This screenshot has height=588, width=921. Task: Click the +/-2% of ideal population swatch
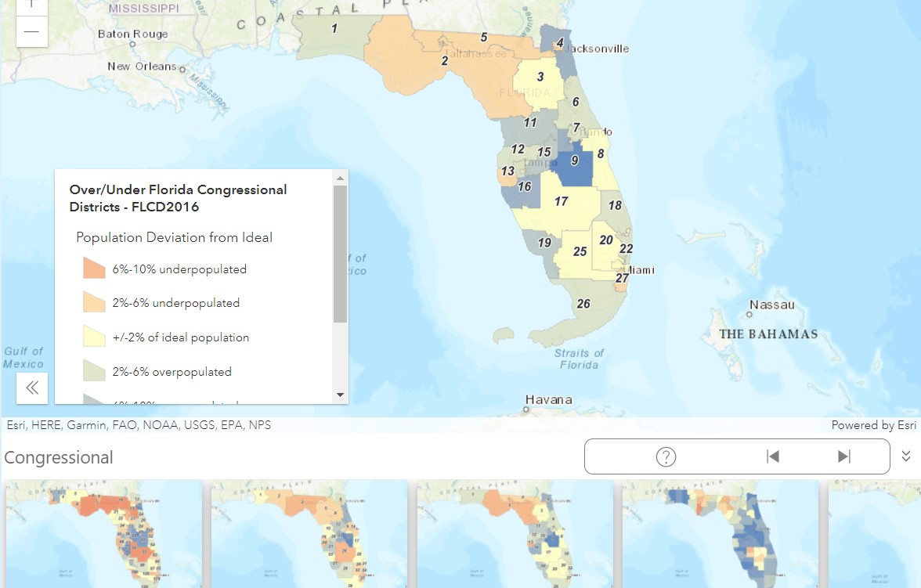[x=94, y=336]
